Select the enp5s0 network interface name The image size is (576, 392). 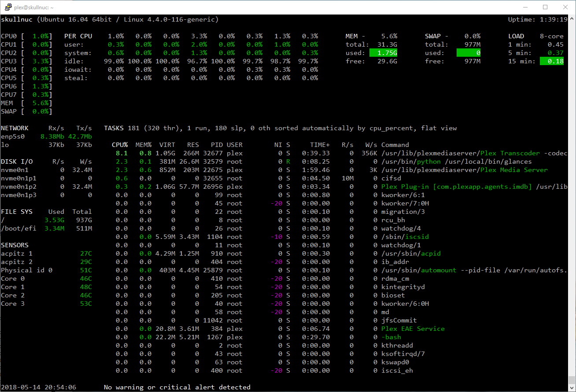13,136
